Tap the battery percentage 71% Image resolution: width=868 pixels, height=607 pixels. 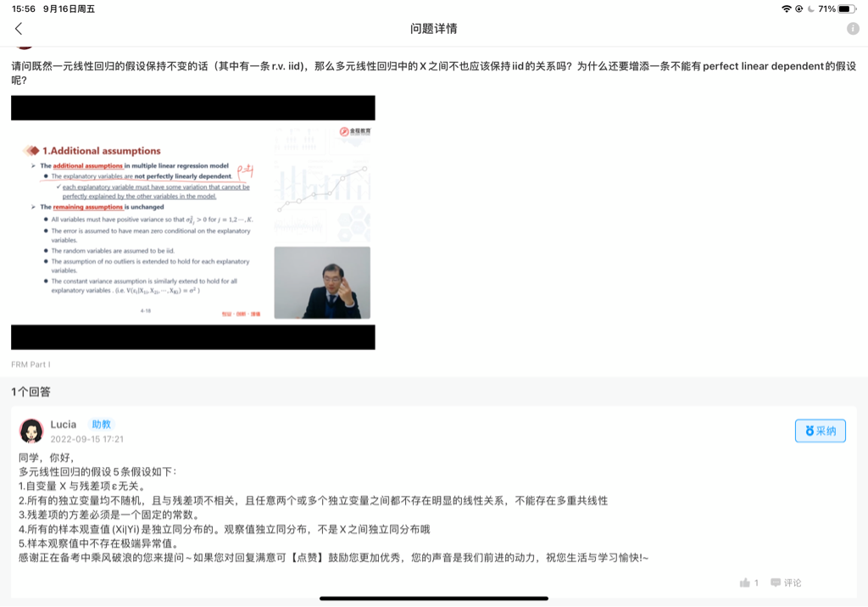pos(826,8)
